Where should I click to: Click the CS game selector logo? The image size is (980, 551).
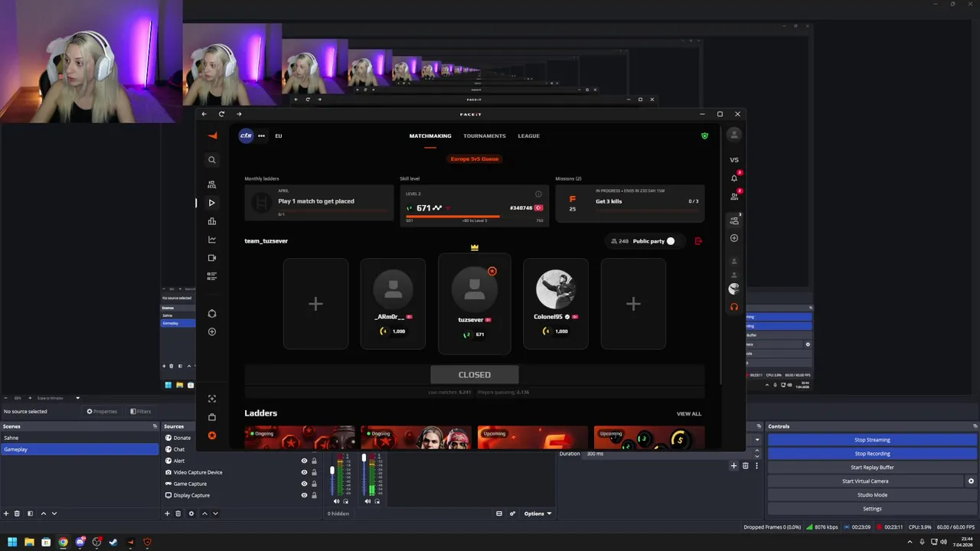pos(246,135)
